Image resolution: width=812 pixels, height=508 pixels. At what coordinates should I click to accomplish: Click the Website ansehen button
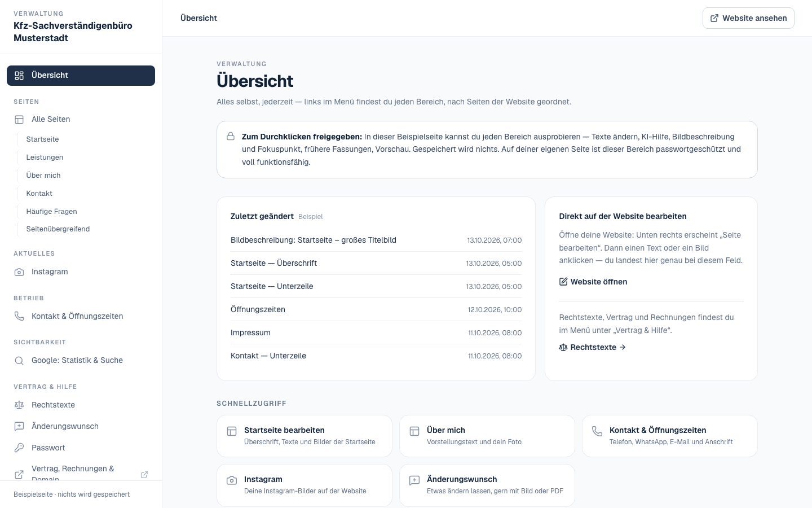[x=748, y=18]
